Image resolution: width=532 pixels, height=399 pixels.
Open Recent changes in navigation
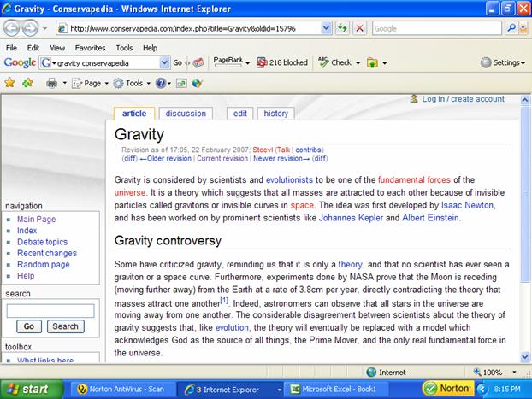pos(47,253)
